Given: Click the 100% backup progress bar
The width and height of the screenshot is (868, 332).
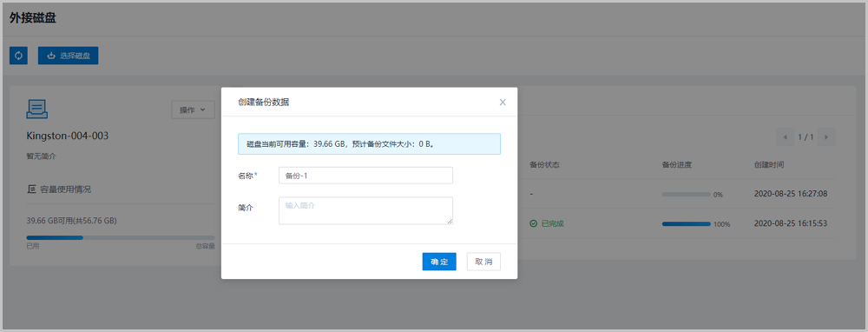Looking at the screenshot, I should [687, 224].
